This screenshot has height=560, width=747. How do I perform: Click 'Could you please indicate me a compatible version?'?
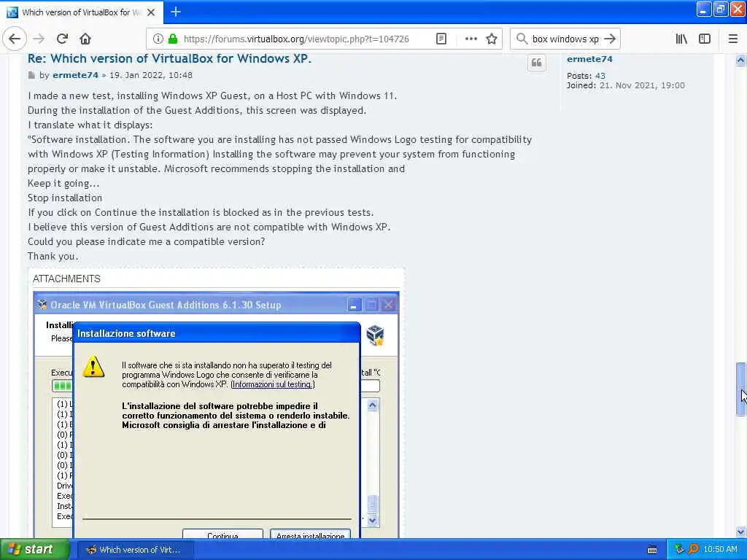coord(146,241)
